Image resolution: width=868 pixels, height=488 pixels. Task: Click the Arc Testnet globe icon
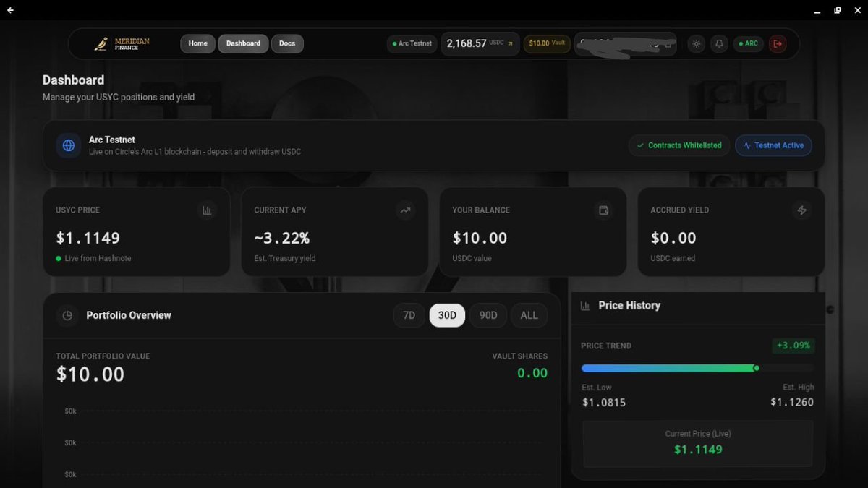[69, 145]
